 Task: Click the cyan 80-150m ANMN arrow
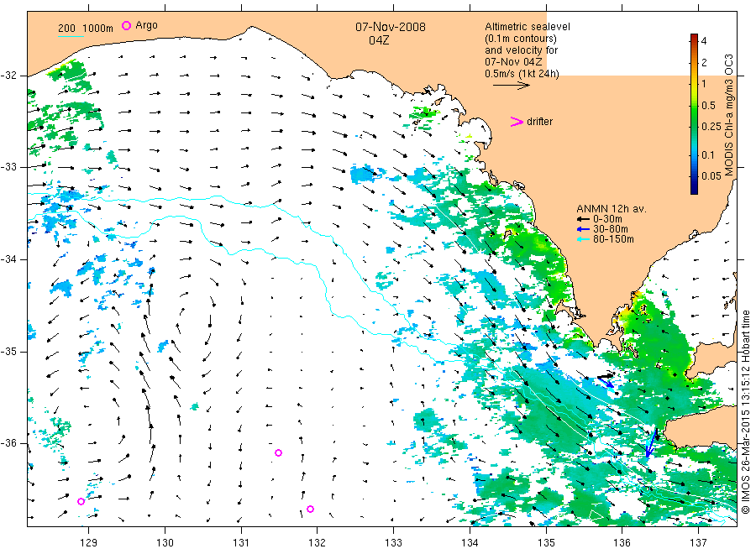tap(584, 239)
